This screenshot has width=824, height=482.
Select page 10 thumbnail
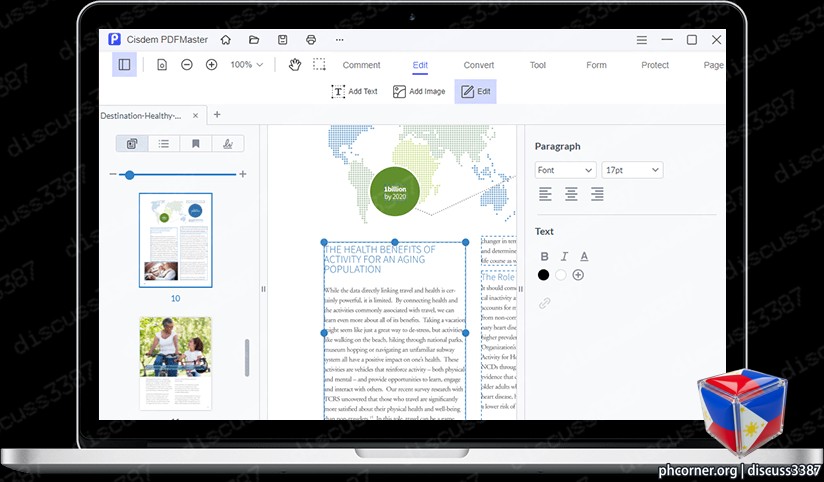(x=176, y=240)
